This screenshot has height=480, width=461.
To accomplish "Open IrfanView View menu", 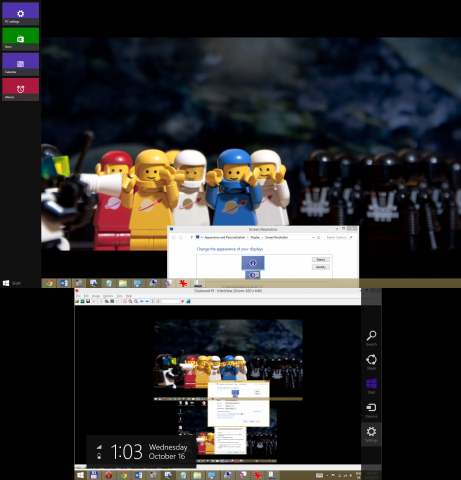I will pos(120,296).
